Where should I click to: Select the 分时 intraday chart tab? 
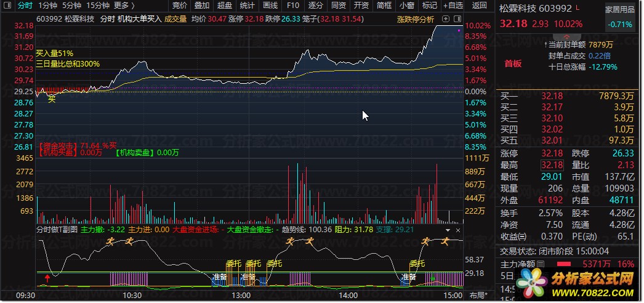(24, 6)
